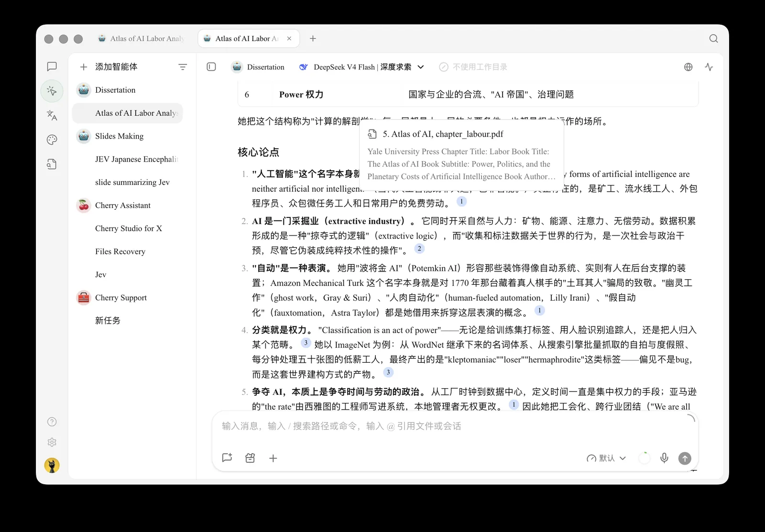Toggle the sidebar panel icon

pos(211,67)
